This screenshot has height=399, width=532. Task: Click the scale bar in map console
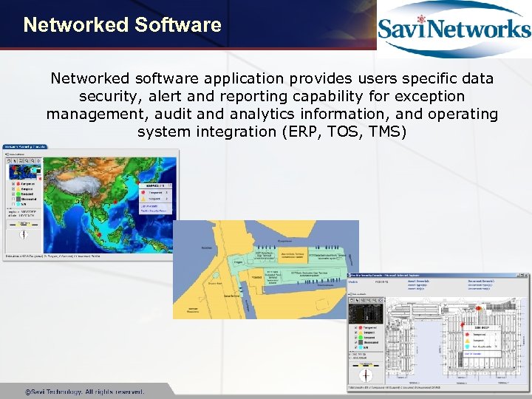coord(24,224)
